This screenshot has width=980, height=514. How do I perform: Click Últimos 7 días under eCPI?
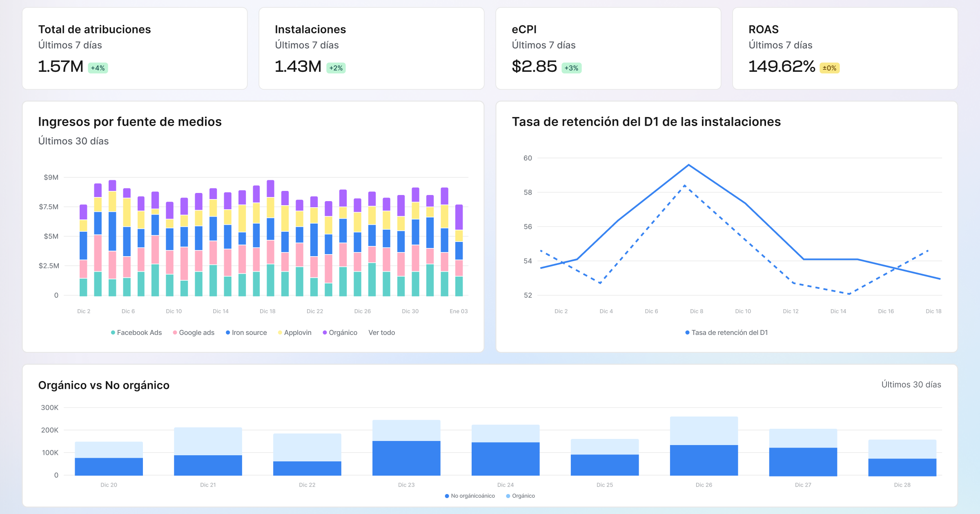pyautogui.click(x=543, y=45)
